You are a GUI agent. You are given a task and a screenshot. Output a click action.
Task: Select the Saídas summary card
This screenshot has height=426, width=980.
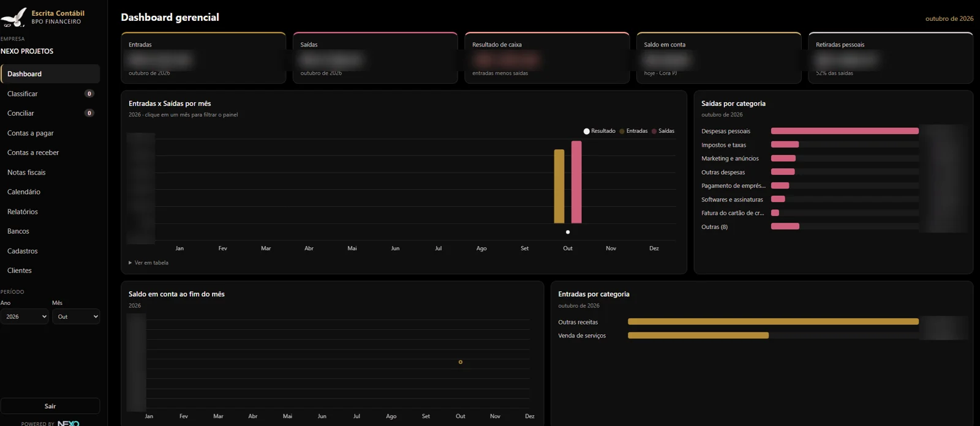pos(375,58)
